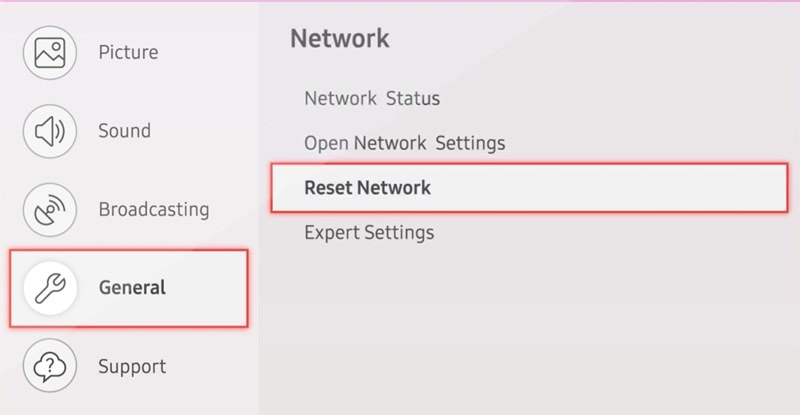The image size is (800, 415).
Task: Activate the highlighted Reset Network row
Action: 530,188
